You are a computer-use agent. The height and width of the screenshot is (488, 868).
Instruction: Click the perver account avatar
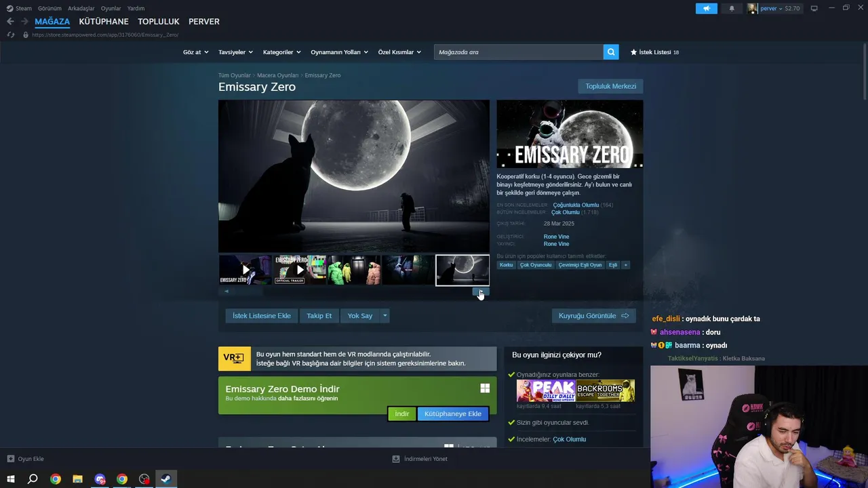753,8
